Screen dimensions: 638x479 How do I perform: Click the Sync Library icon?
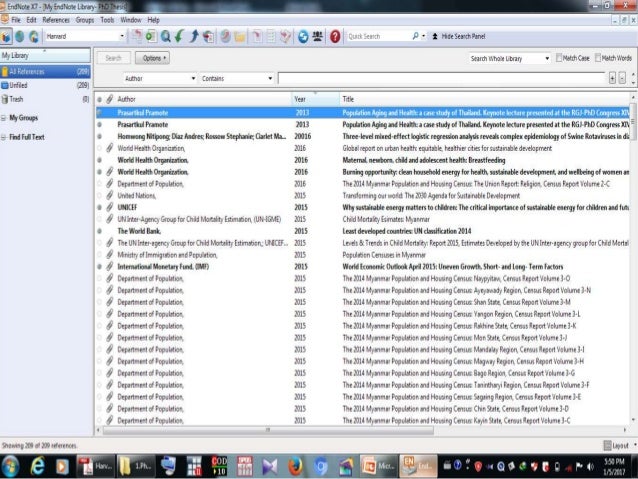[x=303, y=37]
